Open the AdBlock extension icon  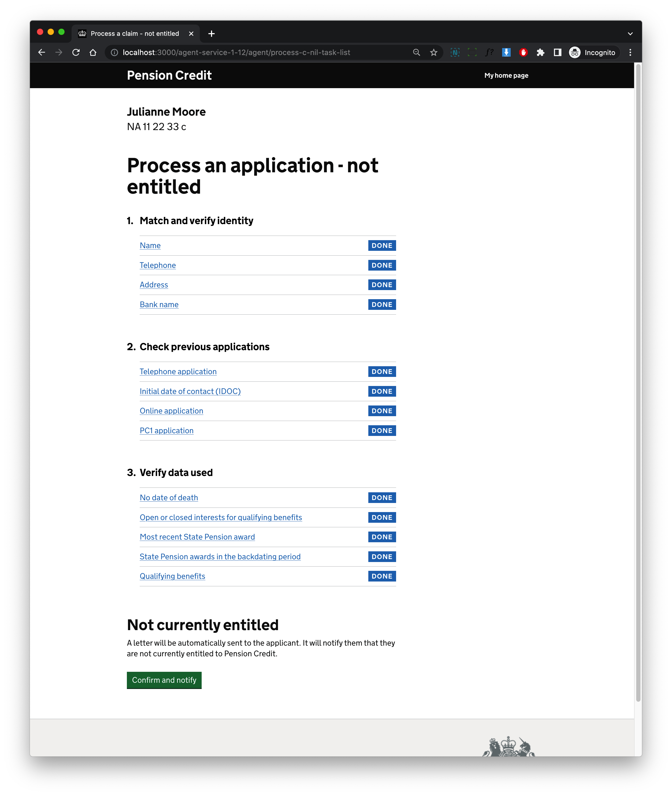523,53
